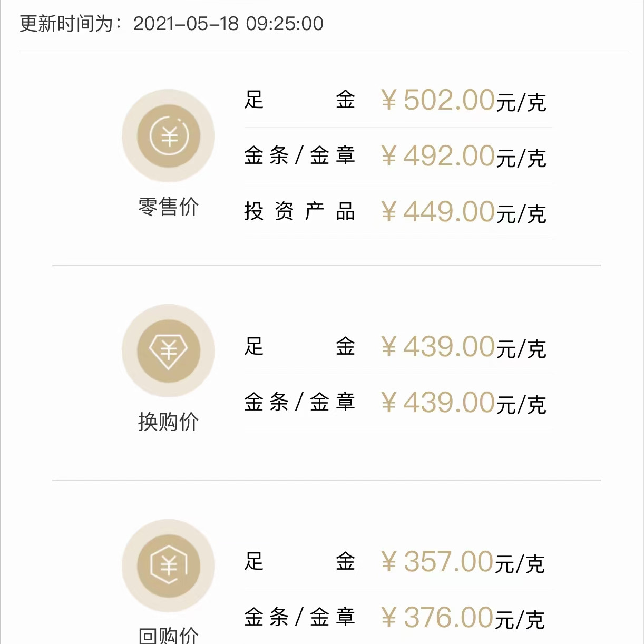Select the 足金 label under 换购价
This screenshot has width=644, height=644.
[299, 346]
